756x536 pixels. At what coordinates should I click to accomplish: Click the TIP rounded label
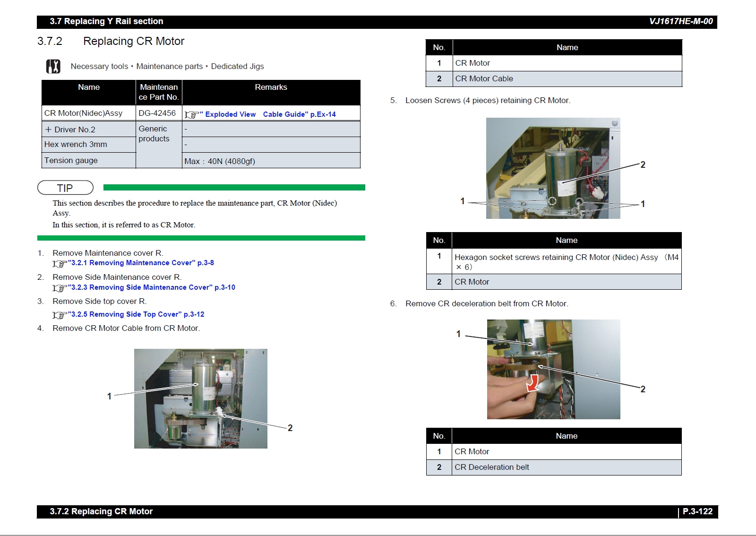[x=65, y=188]
